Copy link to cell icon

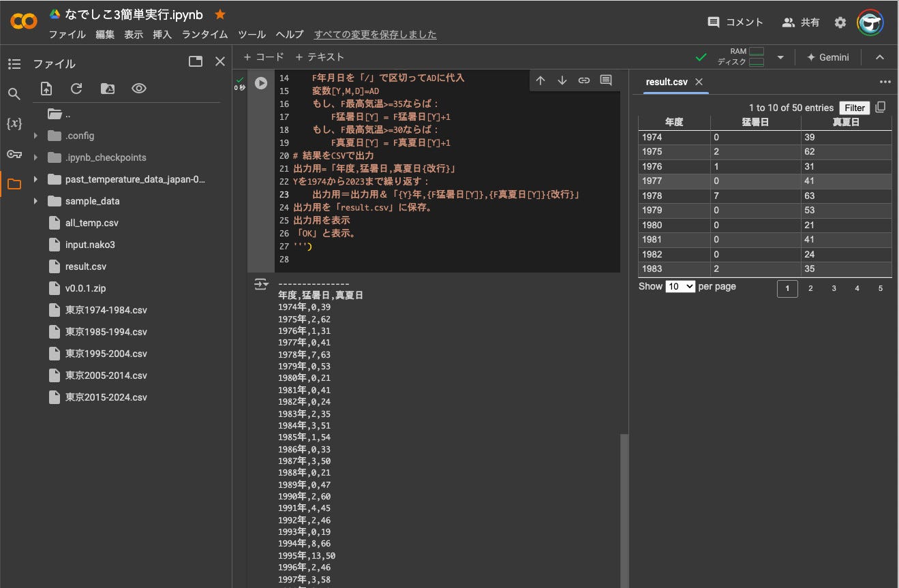pyautogui.click(x=584, y=80)
